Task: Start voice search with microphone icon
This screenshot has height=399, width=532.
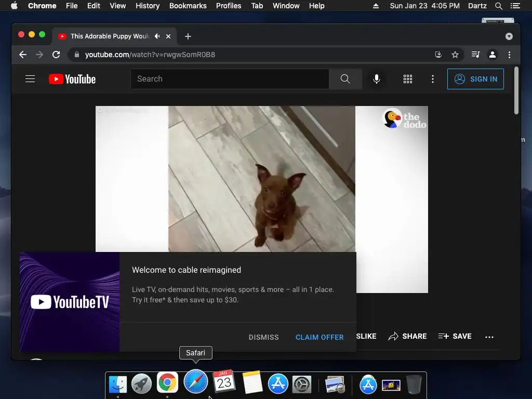Action: click(376, 79)
